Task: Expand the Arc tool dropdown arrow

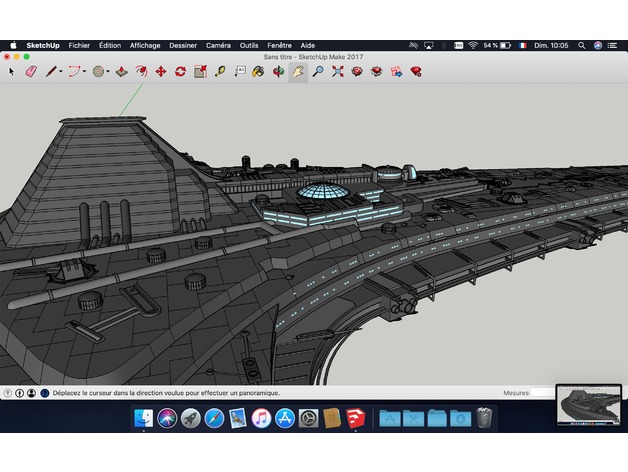Action: tap(85, 72)
